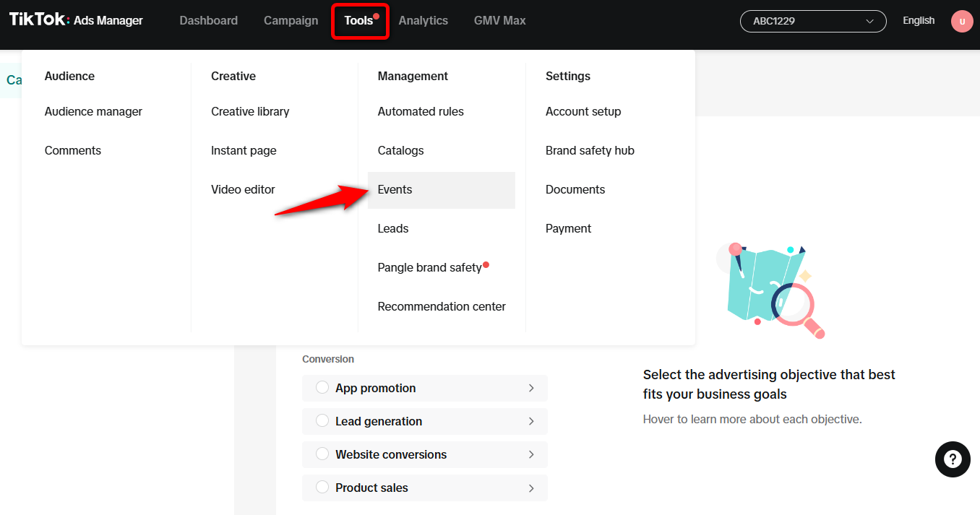980x515 pixels.
Task: Open Account setup
Action: [x=583, y=111]
